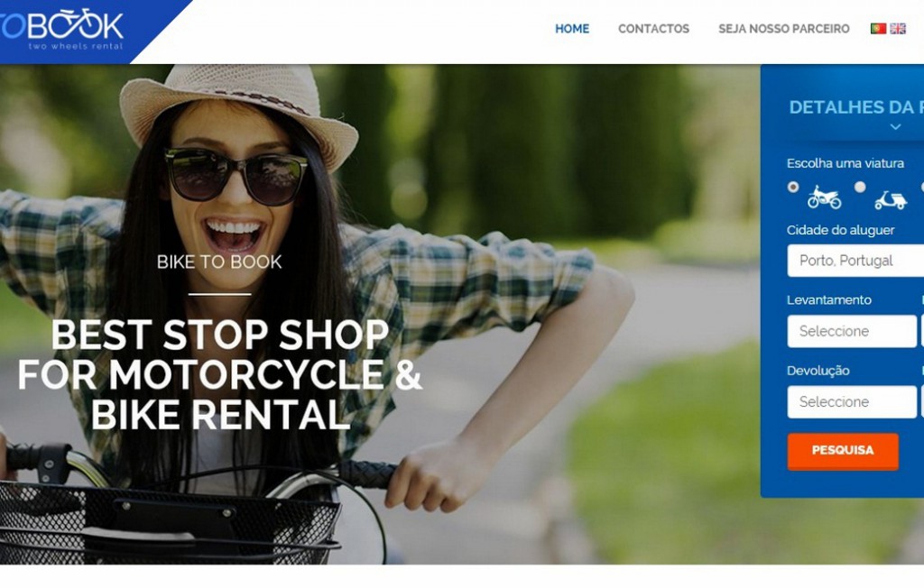The height and width of the screenshot is (588, 924).
Task: Open the Home menu item
Action: (x=571, y=28)
